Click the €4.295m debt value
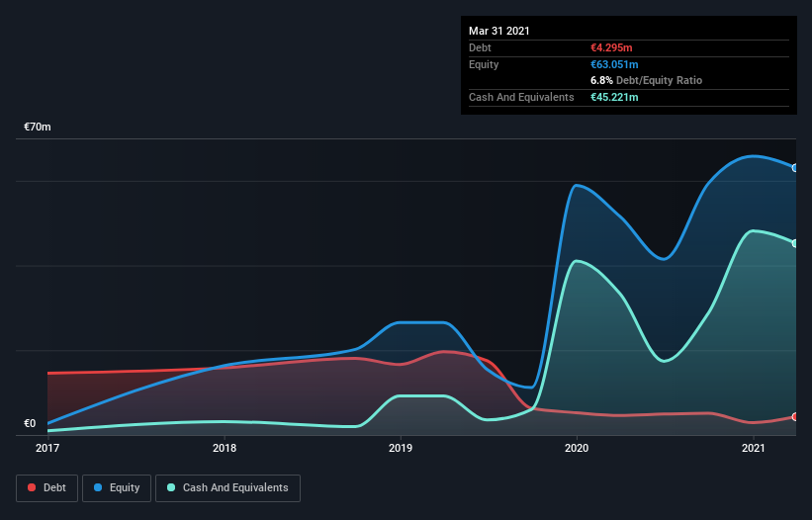 [611, 47]
